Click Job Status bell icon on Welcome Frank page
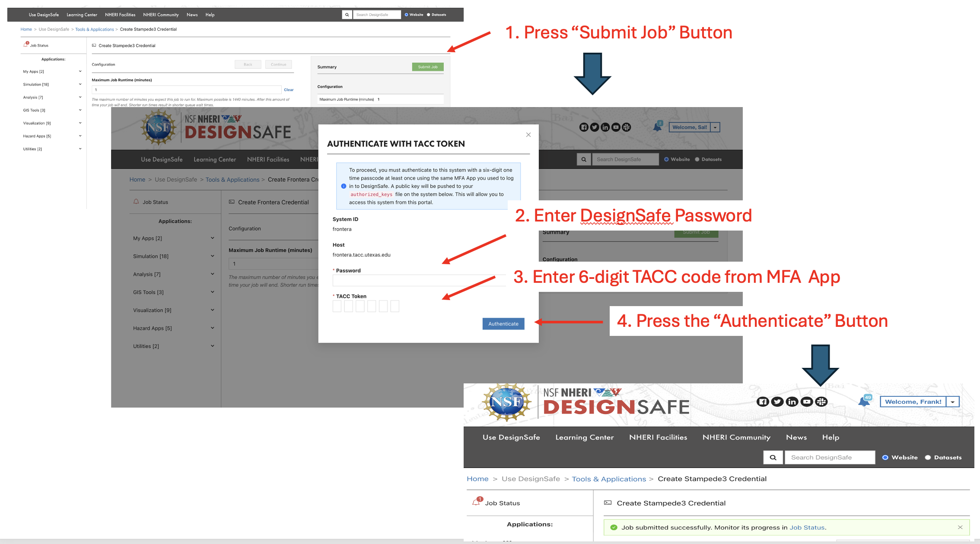 click(477, 502)
